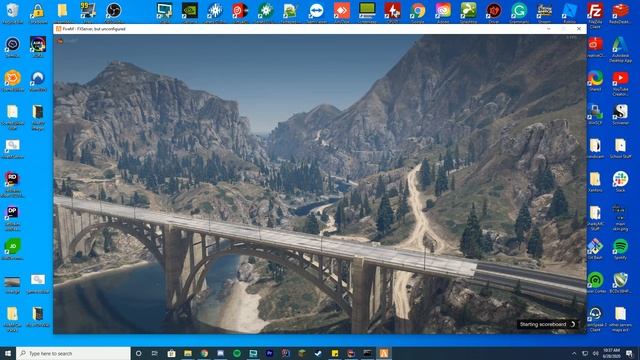Open the School Stuff folder icon

(x=620, y=148)
